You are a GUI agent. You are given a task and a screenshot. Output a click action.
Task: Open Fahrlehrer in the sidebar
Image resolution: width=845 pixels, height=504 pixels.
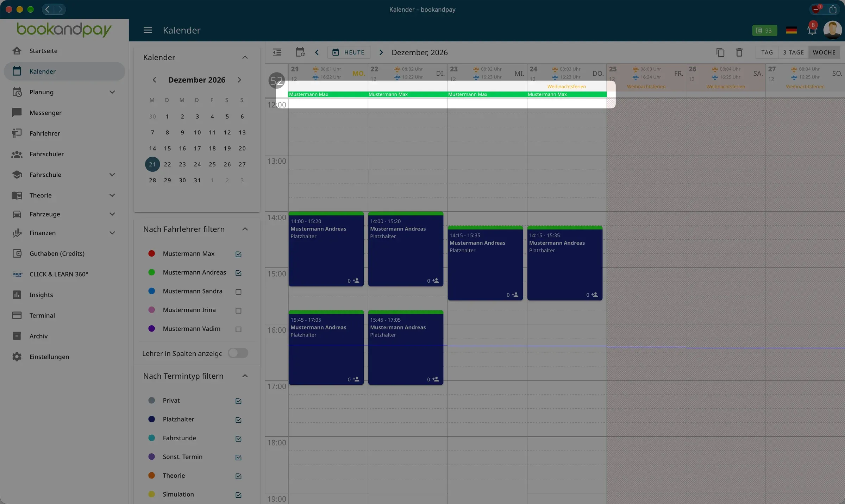[64, 133]
